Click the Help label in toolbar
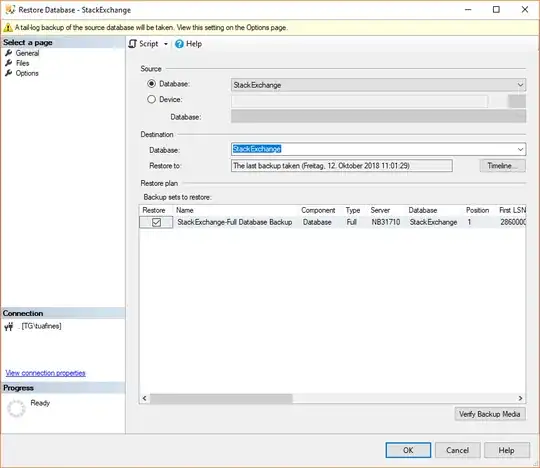 [x=194, y=44]
